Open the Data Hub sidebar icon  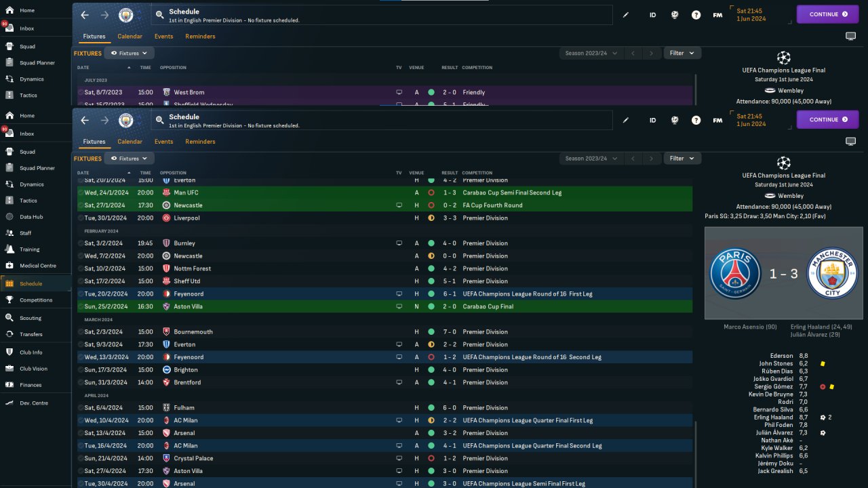(x=9, y=217)
